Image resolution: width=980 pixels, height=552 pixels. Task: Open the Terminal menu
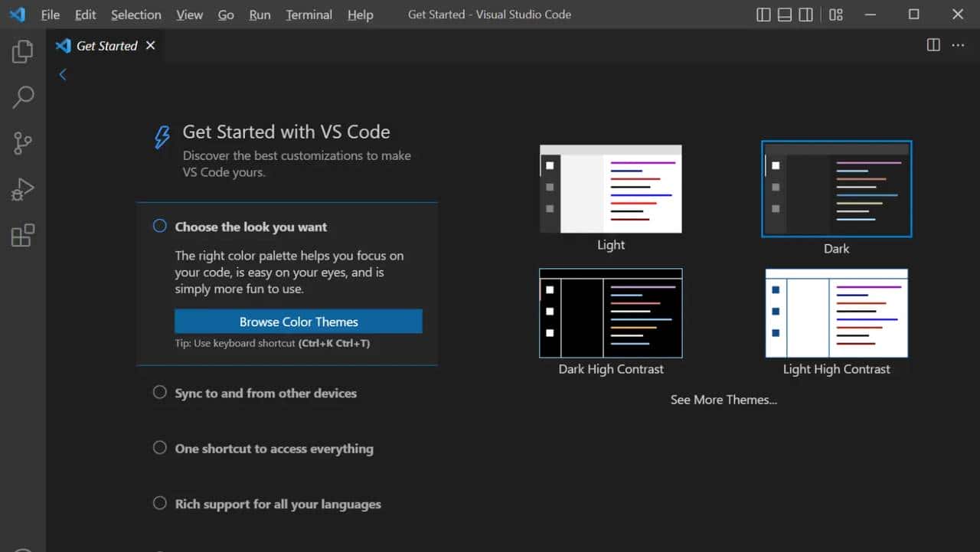(x=309, y=15)
